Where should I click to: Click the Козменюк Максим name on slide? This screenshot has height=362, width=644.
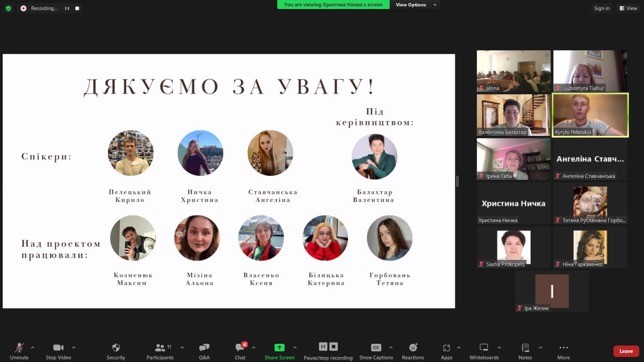[x=133, y=279]
